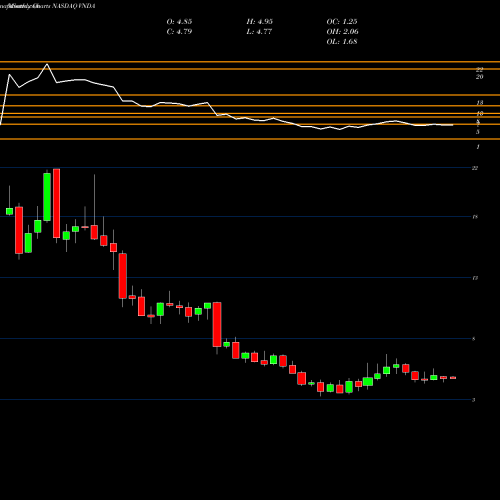Image resolution: width=500 pixels, height=500 pixels.
Task: Click the '3' label on candlestick price axis
Action: (x=473, y=400)
